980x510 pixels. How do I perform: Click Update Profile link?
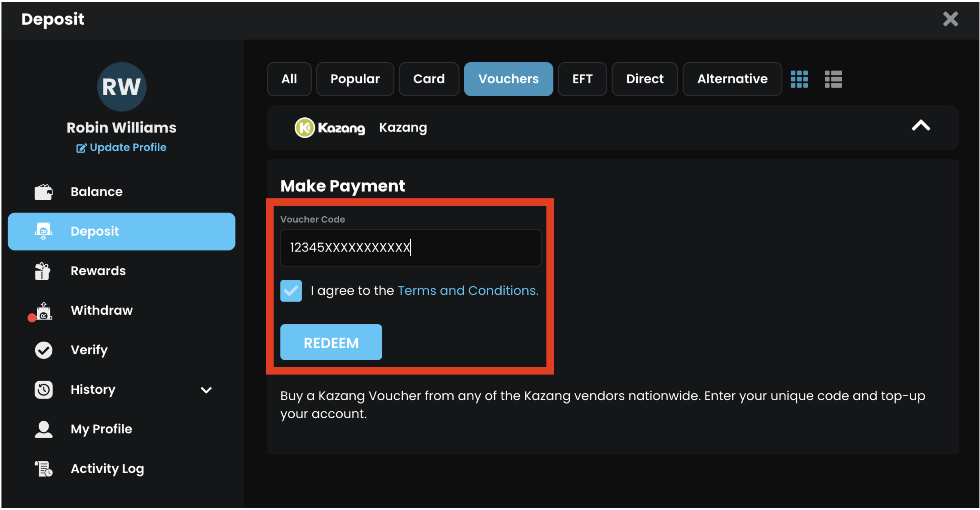[x=122, y=148]
